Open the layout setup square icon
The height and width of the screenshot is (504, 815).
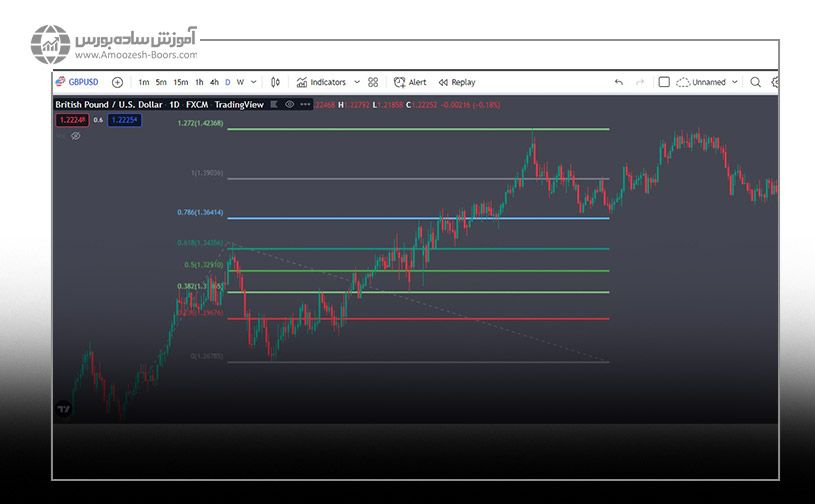click(x=664, y=82)
